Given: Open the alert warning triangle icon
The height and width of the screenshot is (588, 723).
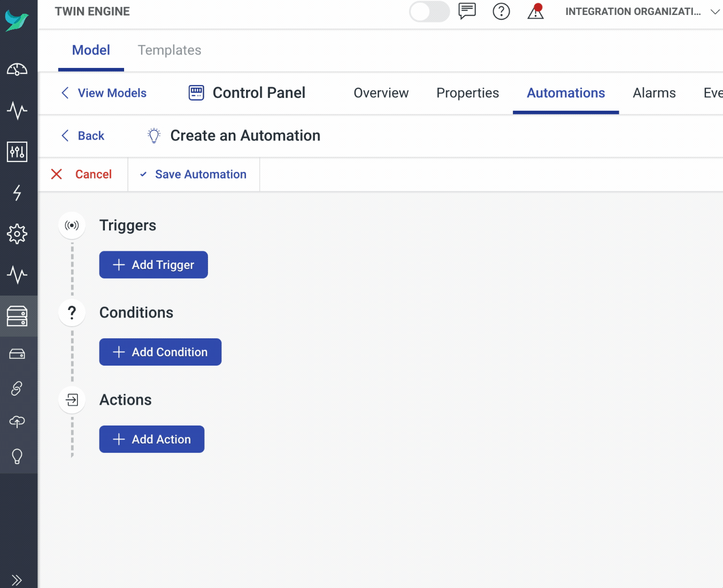Looking at the screenshot, I should point(535,11).
